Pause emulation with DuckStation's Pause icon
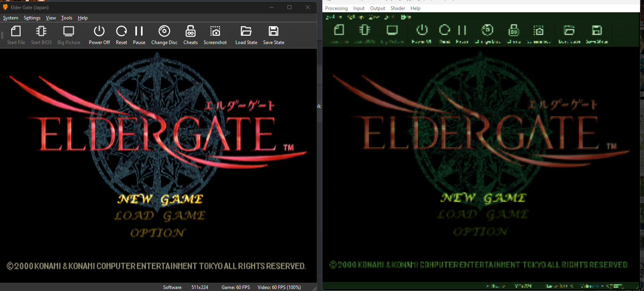644x291 pixels. tap(139, 35)
